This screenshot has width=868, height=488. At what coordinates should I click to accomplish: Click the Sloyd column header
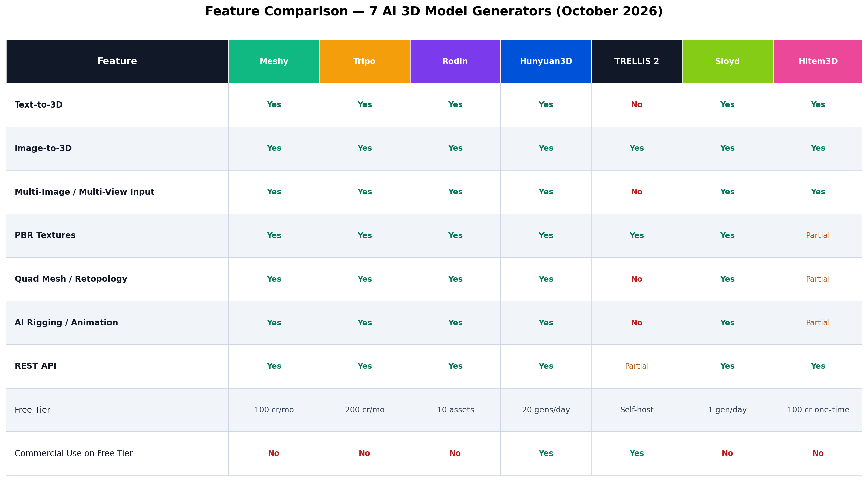(727, 61)
